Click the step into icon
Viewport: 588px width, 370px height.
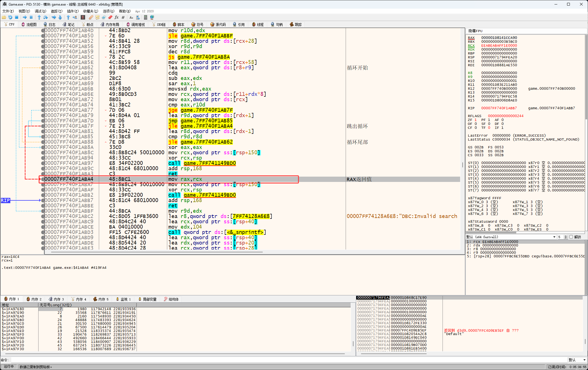(x=39, y=17)
